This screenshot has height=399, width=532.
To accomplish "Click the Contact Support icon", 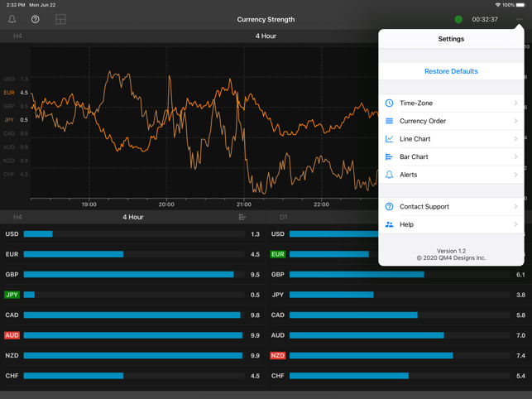I will (390, 207).
